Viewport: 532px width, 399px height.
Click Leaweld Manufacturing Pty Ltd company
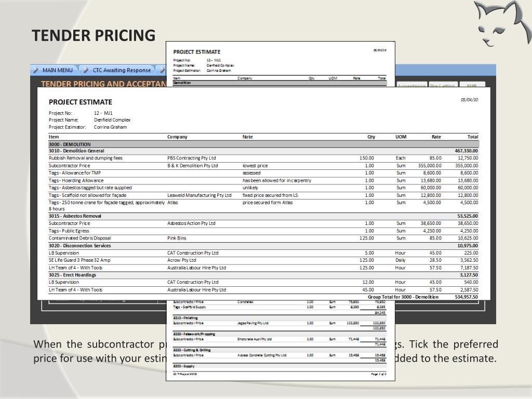pos(199,195)
